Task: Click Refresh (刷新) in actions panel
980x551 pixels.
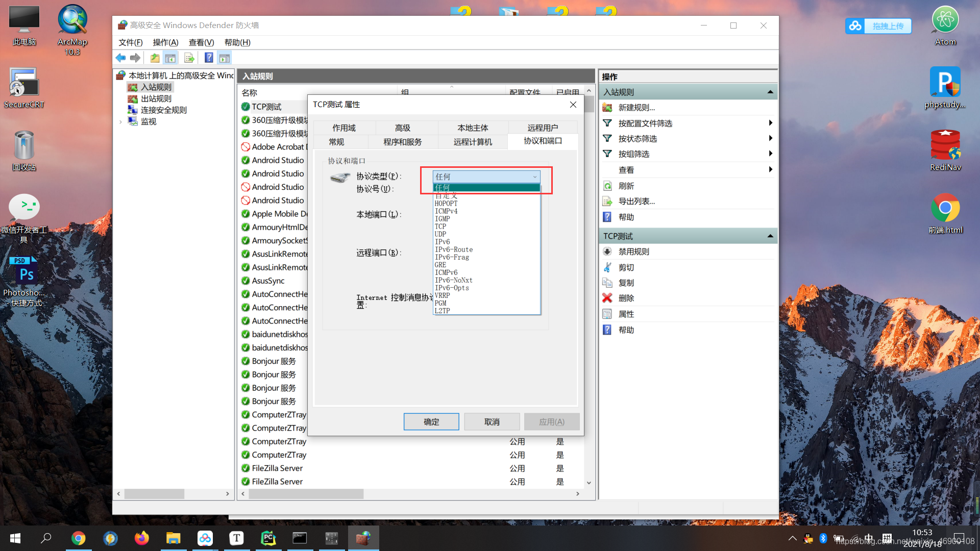Action: [626, 186]
